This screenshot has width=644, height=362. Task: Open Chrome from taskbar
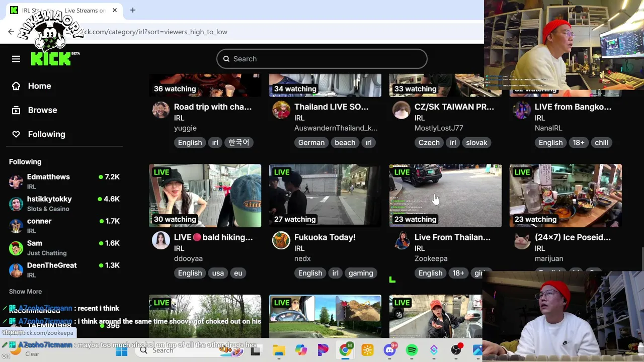coord(345,350)
